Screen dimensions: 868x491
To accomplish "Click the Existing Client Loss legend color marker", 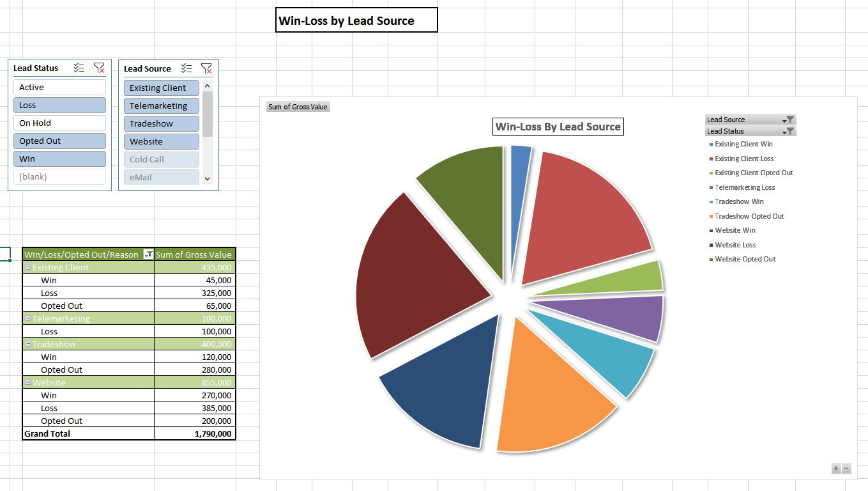I will click(710, 158).
